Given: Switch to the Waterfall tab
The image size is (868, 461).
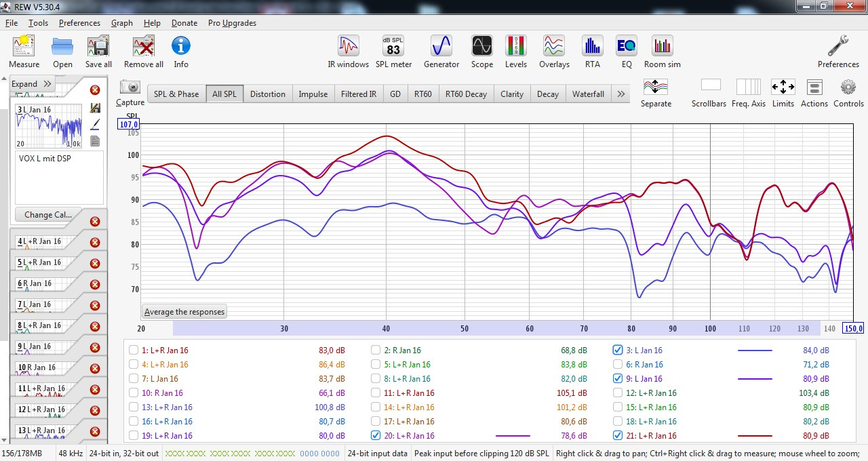Looking at the screenshot, I should coord(587,94).
